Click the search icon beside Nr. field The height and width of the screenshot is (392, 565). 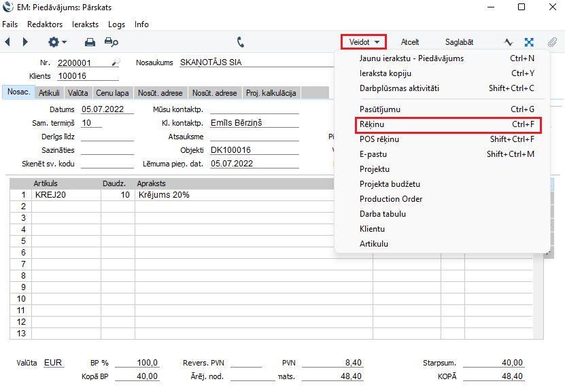tap(116, 63)
